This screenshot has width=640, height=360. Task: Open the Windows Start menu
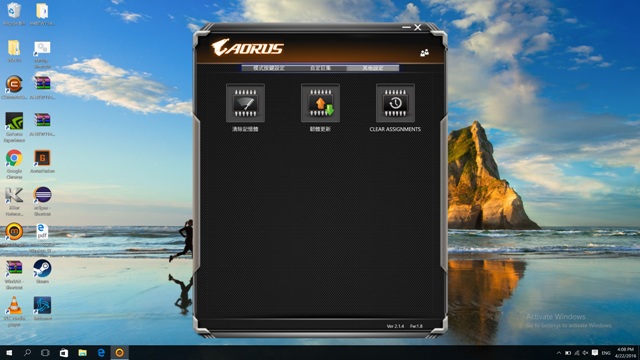pyautogui.click(x=9, y=353)
